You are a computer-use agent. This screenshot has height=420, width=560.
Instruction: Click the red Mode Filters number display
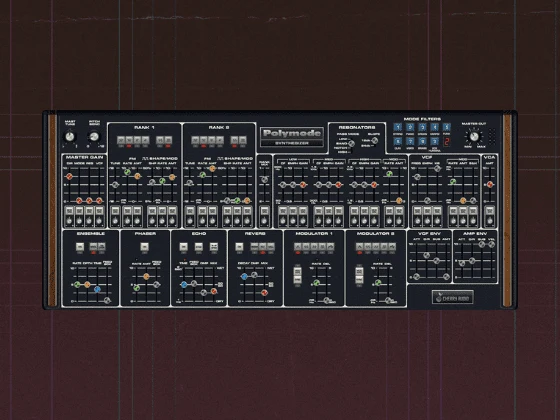(446, 142)
